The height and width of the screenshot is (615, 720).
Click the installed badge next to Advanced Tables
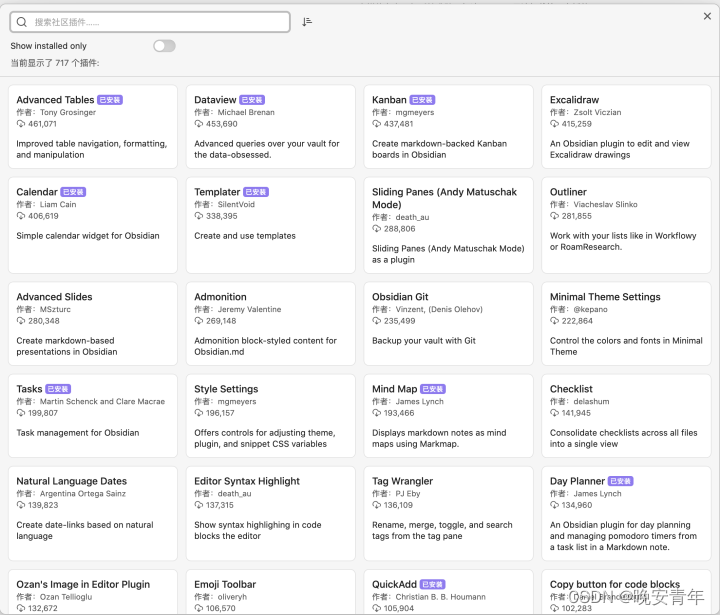point(110,100)
